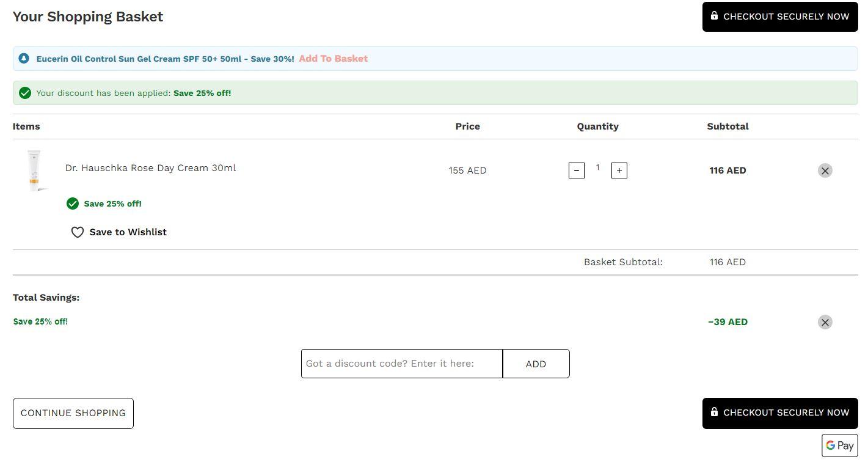Image resolution: width=868 pixels, height=473 pixels.
Task: Focus the discount code input field
Action: pyautogui.click(x=402, y=364)
